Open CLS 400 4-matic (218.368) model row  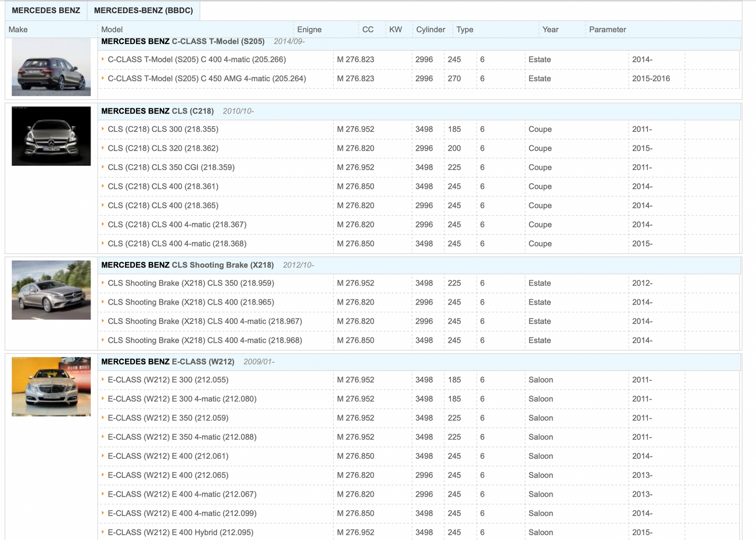point(177,244)
